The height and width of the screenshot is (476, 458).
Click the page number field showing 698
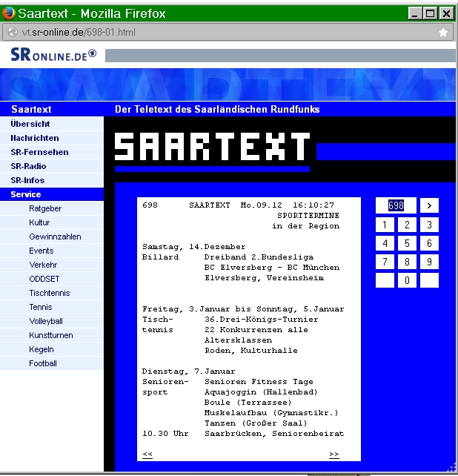[x=395, y=205]
